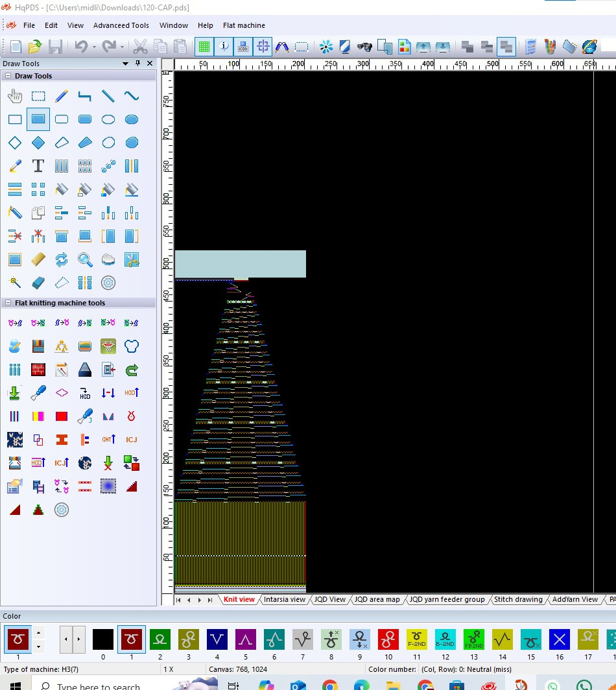Switch to the Intarsia view tab
This screenshot has height=690, width=616.
284,599
